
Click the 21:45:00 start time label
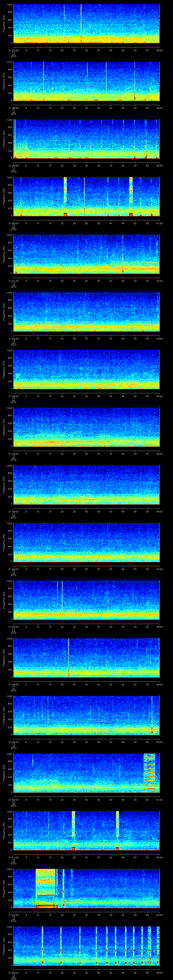click(13, 511)
